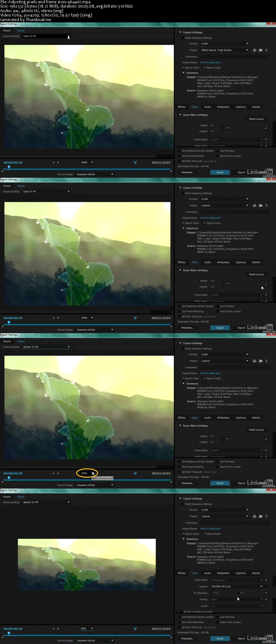Viewport: 276px width, 644px height.
Task: Click delete preset trash icon in 00:01:06 frame
Action: [267, 50]
